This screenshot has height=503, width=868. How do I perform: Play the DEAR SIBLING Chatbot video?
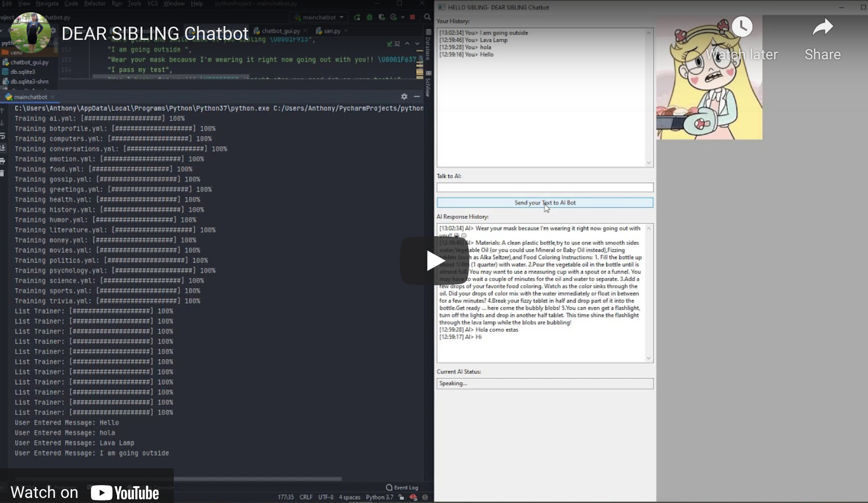pyautogui.click(x=434, y=261)
